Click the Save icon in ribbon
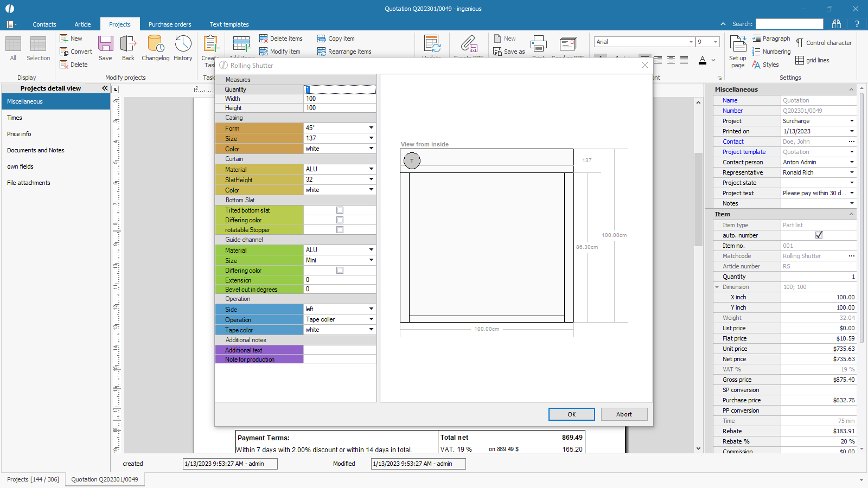 105,48
